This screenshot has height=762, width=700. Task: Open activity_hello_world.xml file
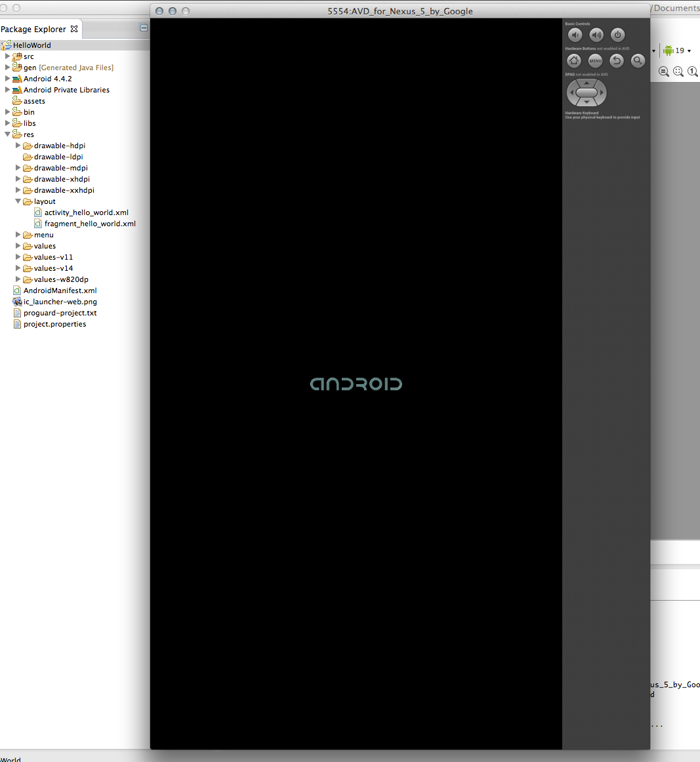pos(86,212)
